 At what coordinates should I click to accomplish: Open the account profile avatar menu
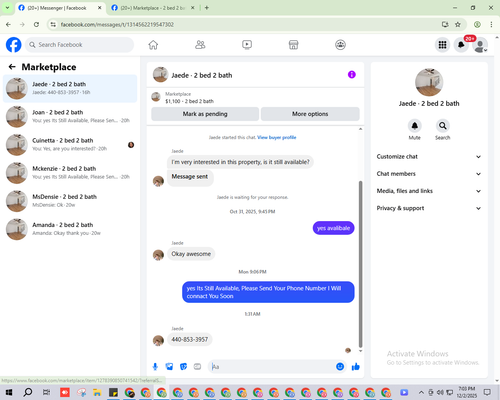click(x=480, y=45)
